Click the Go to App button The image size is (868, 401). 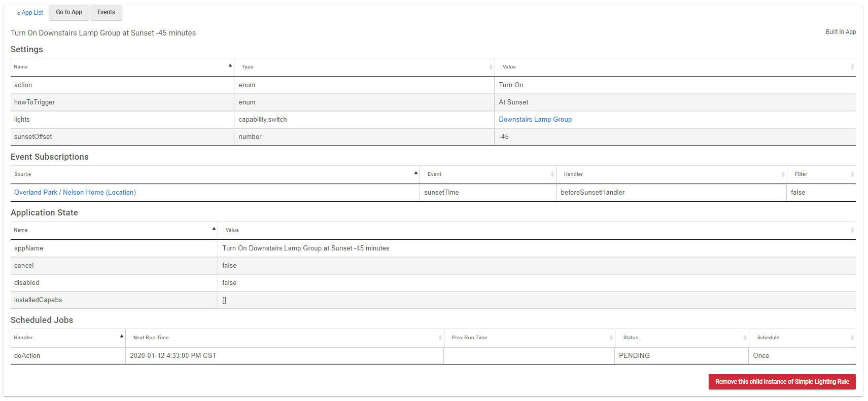(x=69, y=12)
